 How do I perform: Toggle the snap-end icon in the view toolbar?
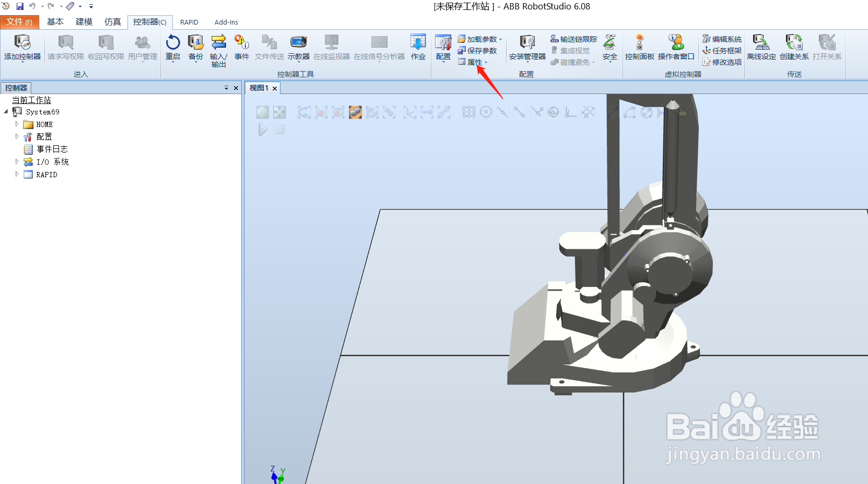pos(519,112)
